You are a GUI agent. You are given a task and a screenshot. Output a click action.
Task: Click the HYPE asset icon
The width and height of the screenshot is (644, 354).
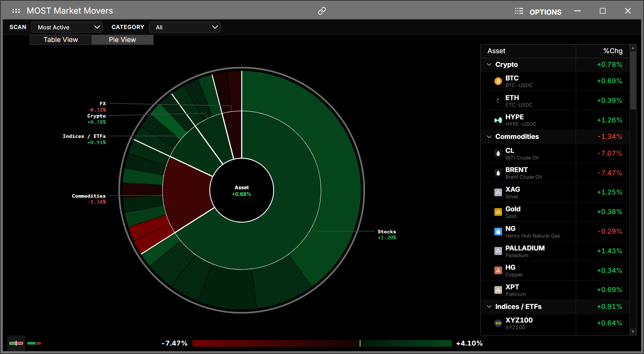(x=498, y=120)
